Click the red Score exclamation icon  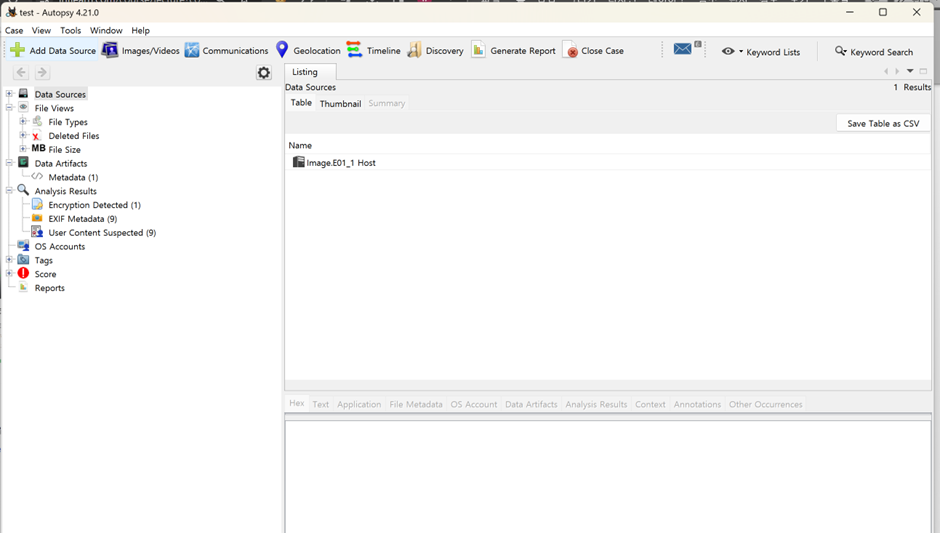pos(23,273)
